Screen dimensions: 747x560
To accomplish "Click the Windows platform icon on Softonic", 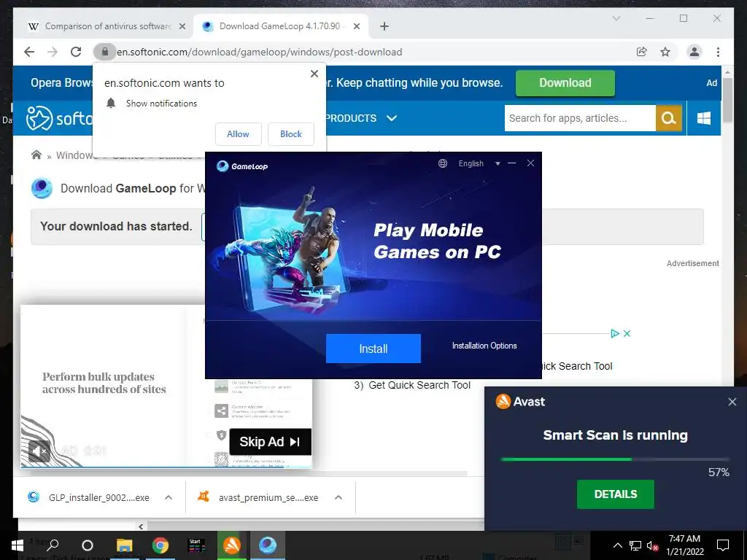I will pos(704,118).
